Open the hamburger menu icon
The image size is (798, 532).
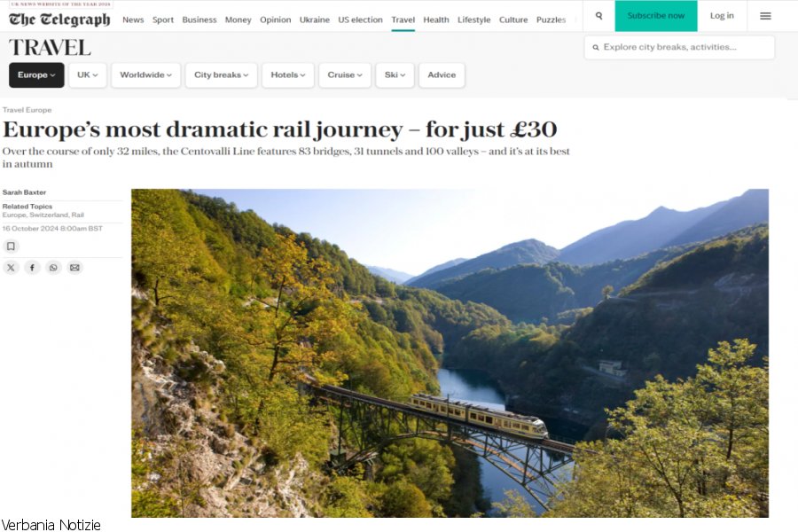[765, 16]
